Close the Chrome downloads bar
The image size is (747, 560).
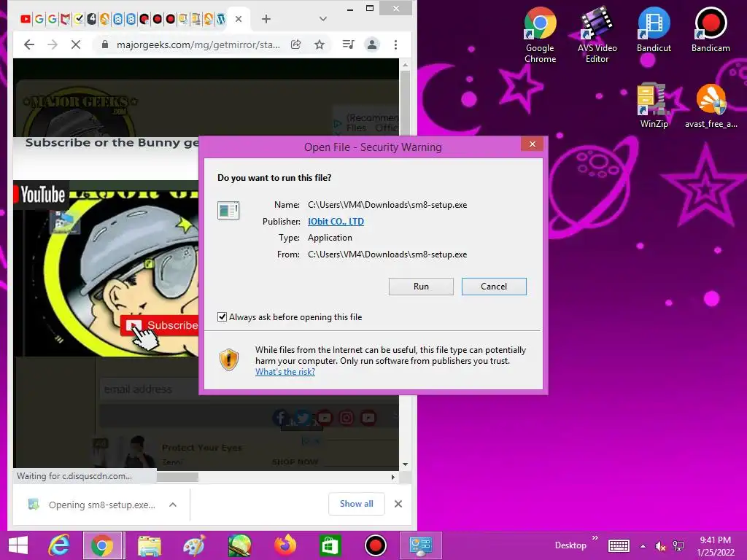pyautogui.click(x=398, y=504)
